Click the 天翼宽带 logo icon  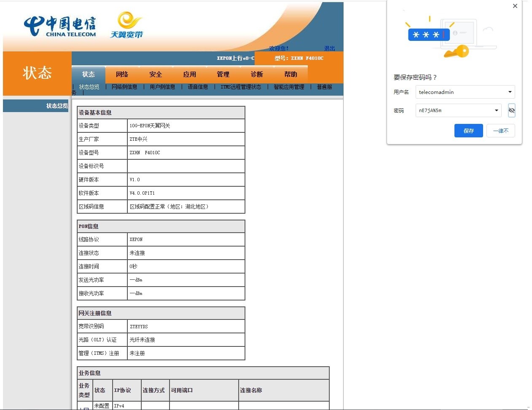tap(127, 25)
